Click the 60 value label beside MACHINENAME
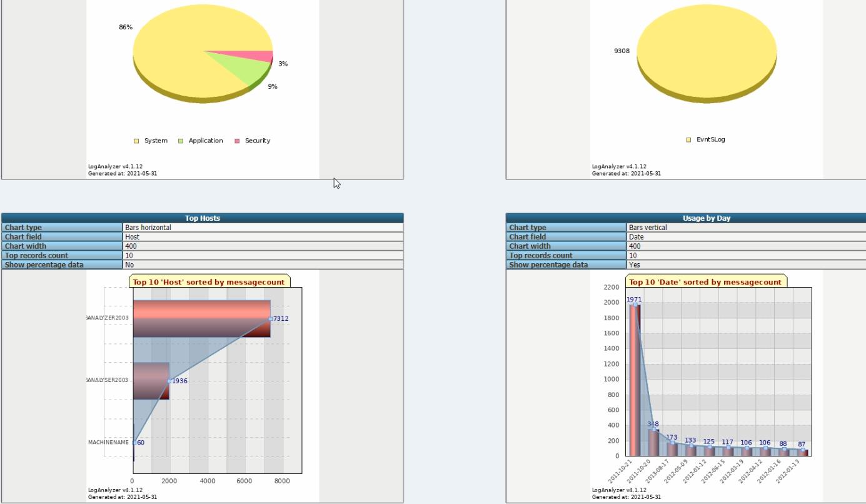This screenshot has height=504, width=866. pyautogui.click(x=141, y=443)
